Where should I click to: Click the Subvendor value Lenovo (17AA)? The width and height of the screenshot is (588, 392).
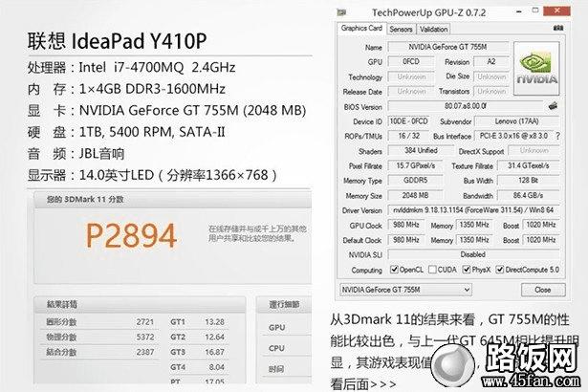(x=516, y=121)
